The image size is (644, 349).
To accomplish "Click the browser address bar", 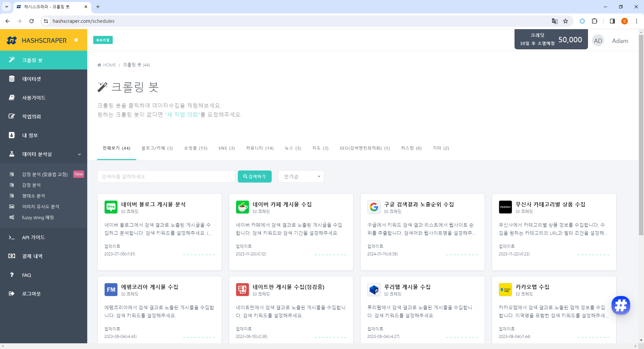I will click(295, 21).
